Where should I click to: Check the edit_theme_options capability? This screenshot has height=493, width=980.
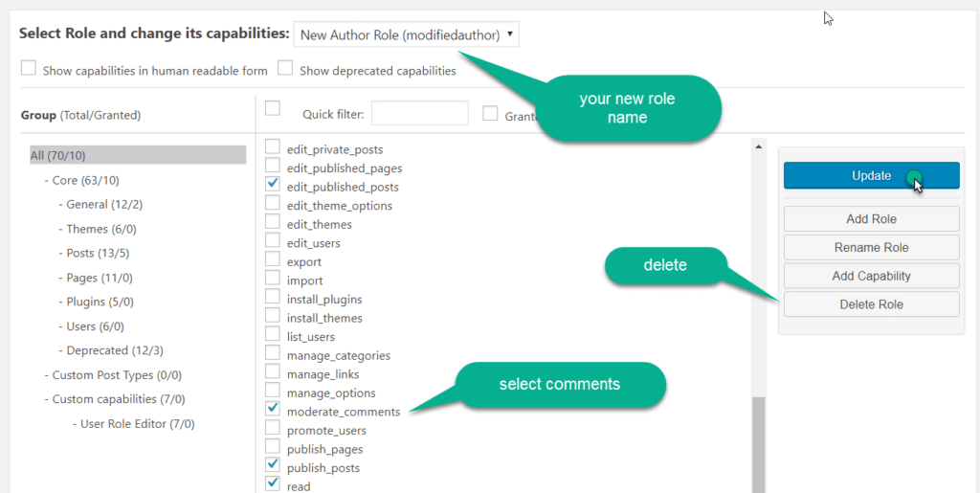[x=273, y=203]
